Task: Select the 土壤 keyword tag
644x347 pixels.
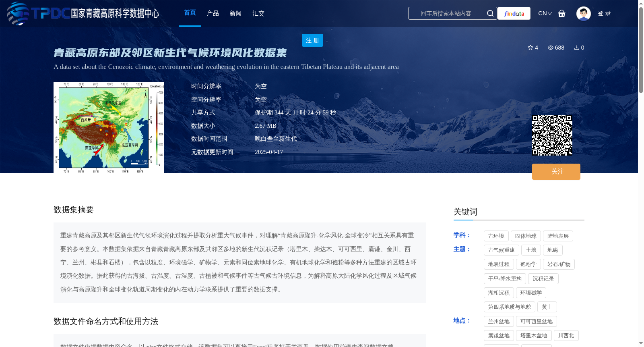Action: pos(531,250)
